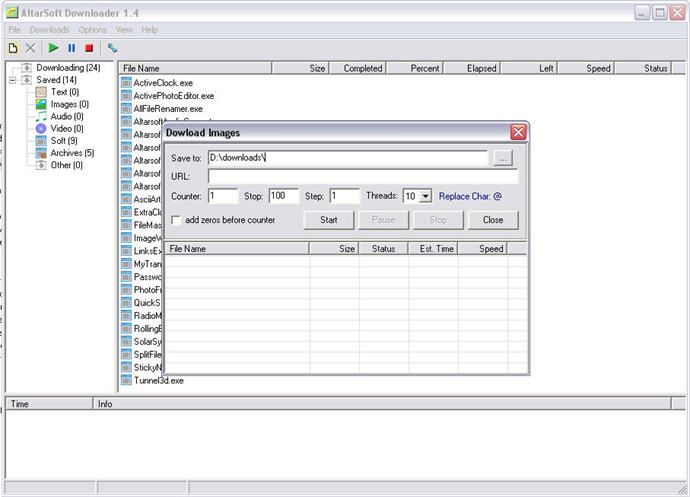Open the Threads dropdown
The width and height of the screenshot is (690, 497).
coord(426,197)
